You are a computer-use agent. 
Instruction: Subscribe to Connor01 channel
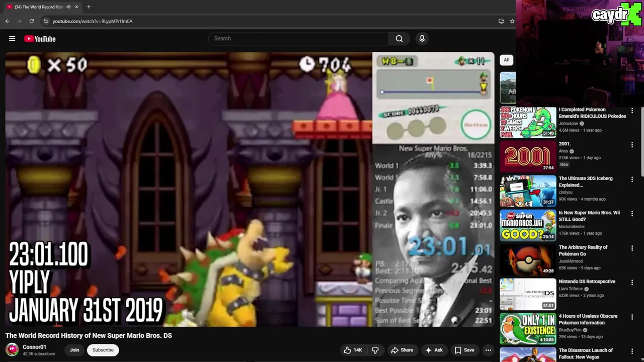(103, 350)
